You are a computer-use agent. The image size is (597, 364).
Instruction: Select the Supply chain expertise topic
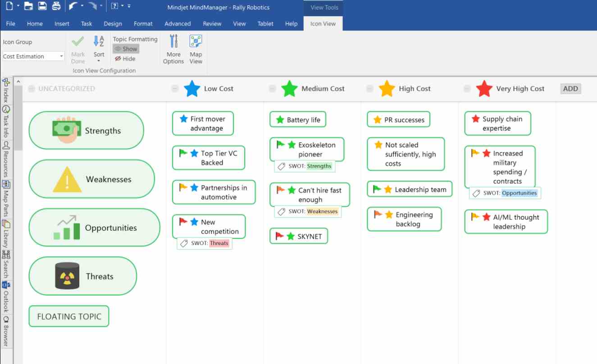(x=497, y=123)
